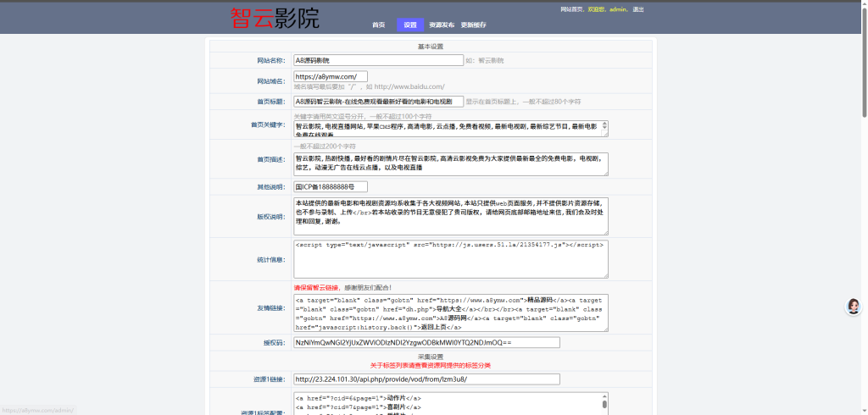Click the 更新缓存 nav tab
The width and height of the screenshot is (868, 415).
tap(474, 25)
